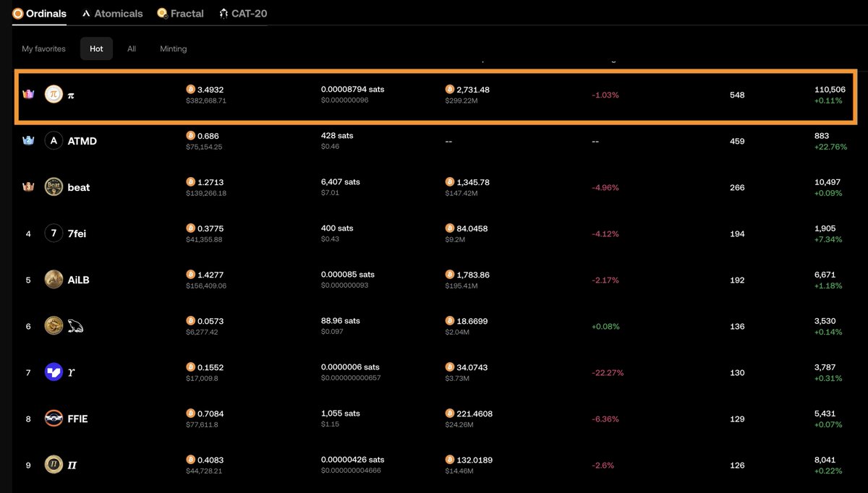Click bitcoin icon next to 1.2713
The height and width of the screenshot is (493, 868).
tap(191, 182)
